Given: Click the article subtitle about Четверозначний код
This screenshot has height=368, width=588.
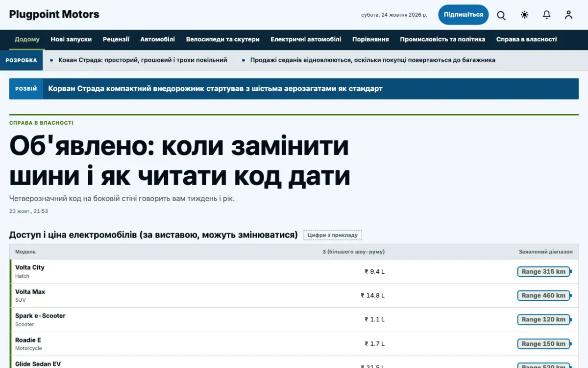Looking at the screenshot, I should (x=122, y=199).
